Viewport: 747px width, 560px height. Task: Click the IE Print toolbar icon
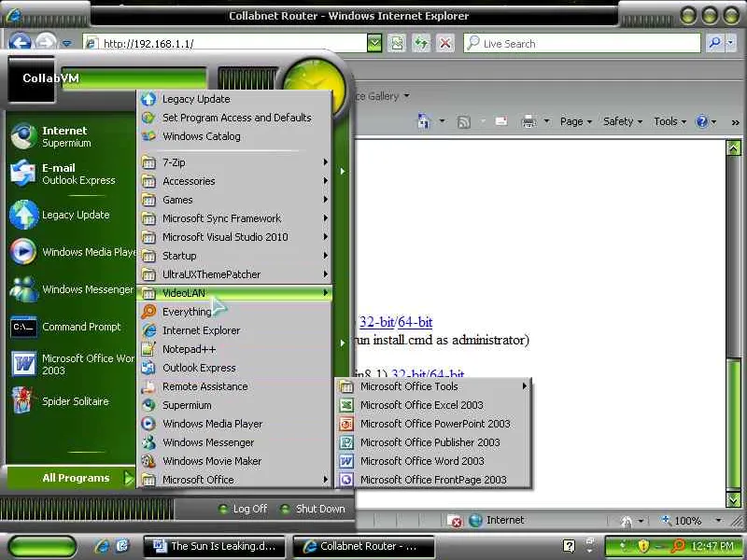529,121
